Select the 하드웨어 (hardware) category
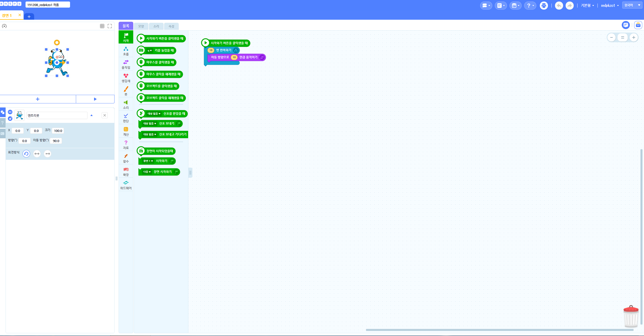Screen dimensions: 644x336 tap(126, 185)
